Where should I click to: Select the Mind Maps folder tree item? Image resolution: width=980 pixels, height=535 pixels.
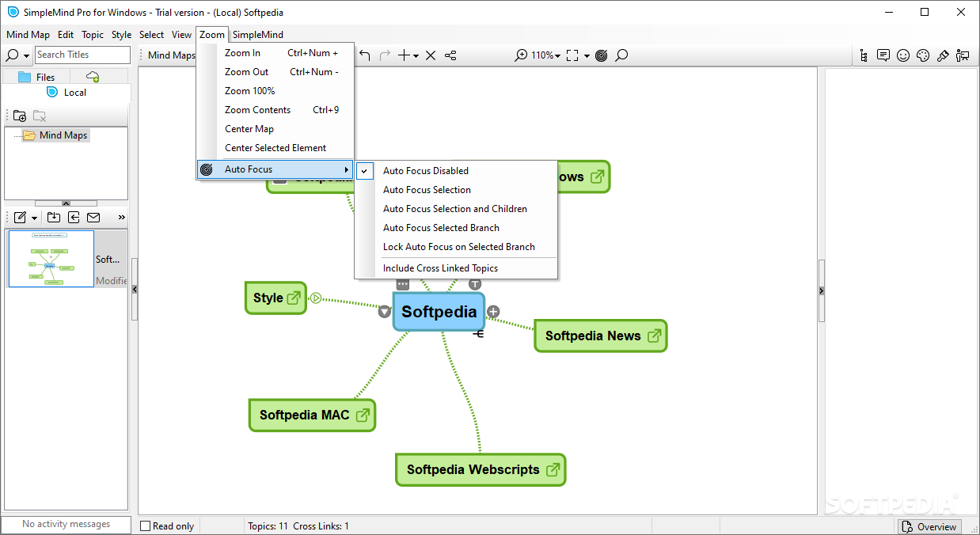55,135
